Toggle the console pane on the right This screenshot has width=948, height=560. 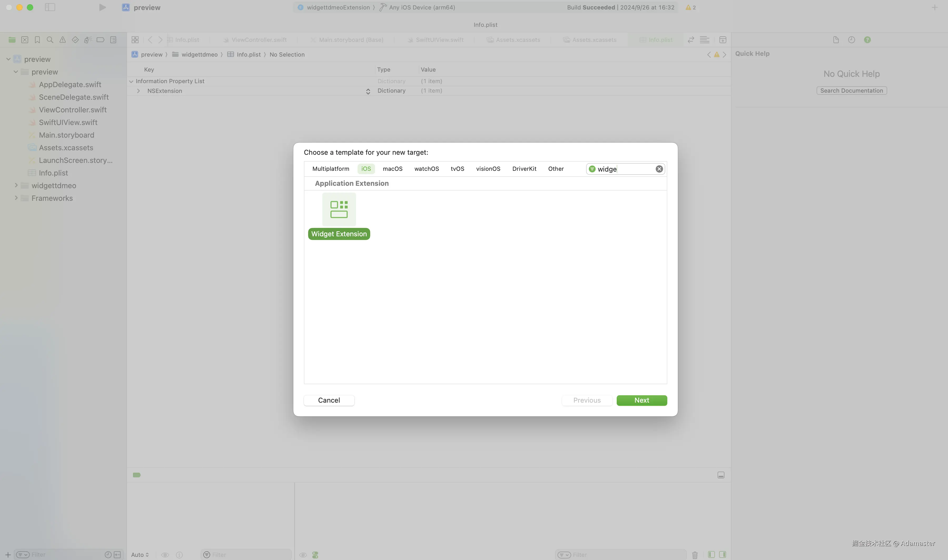click(x=722, y=555)
